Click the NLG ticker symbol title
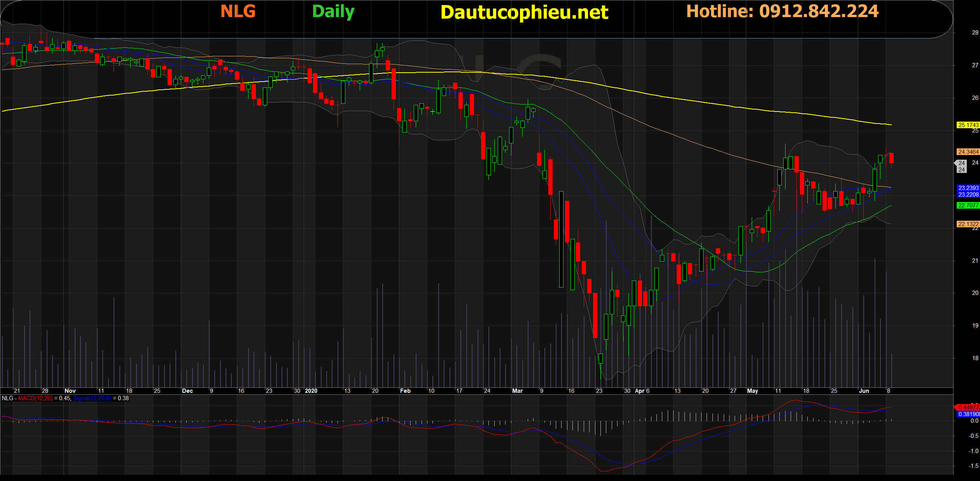This screenshot has width=980, height=481. pyautogui.click(x=238, y=11)
